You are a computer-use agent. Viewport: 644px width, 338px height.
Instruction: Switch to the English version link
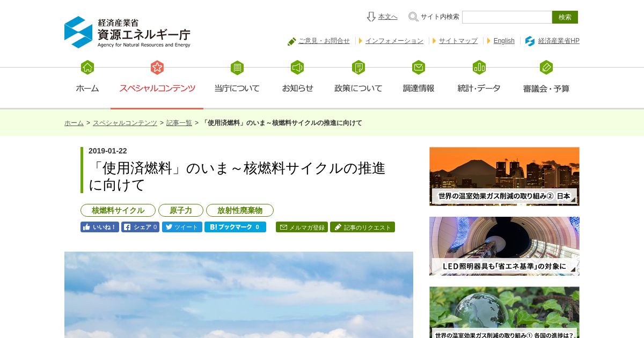(x=504, y=41)
